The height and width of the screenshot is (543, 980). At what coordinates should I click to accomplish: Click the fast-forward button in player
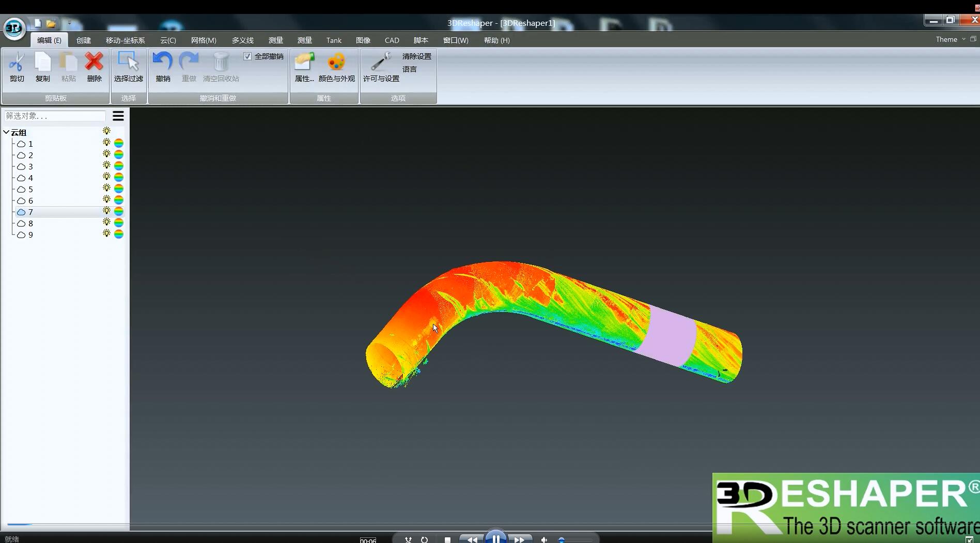pyautogui.click(x=519, y=539)
